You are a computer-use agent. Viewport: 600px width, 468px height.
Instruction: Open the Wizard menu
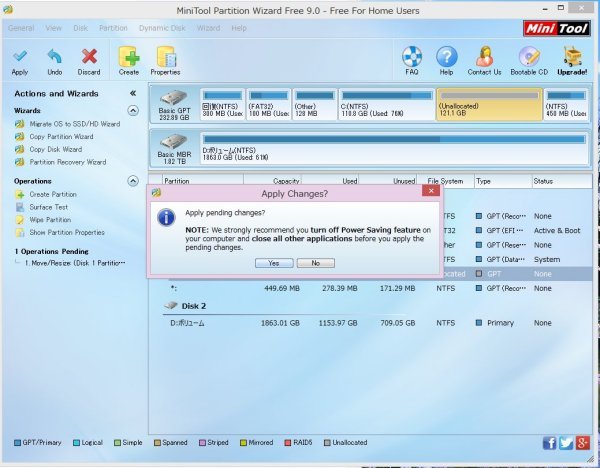pyautogui.click(x=209, y=28)
